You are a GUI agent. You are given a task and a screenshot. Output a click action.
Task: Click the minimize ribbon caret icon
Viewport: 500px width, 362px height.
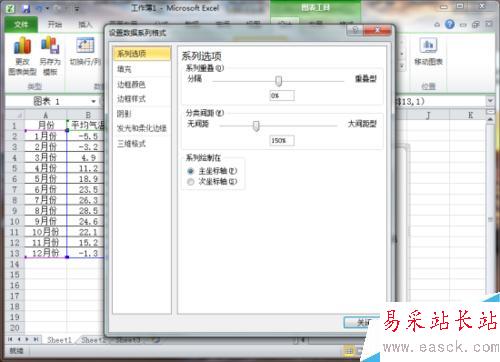click(437, 24)
